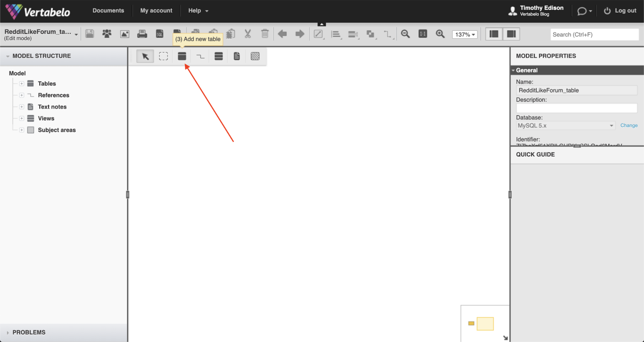The width and height of the screenshot is (644, 342).
Task: Zoom in with the magnifier plus icon
Action: point(440,34)
